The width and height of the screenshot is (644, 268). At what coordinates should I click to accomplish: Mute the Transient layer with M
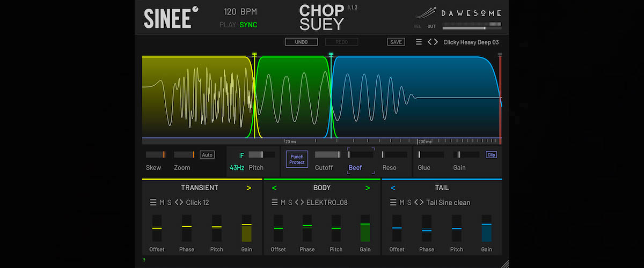click(x=162, y=203)
